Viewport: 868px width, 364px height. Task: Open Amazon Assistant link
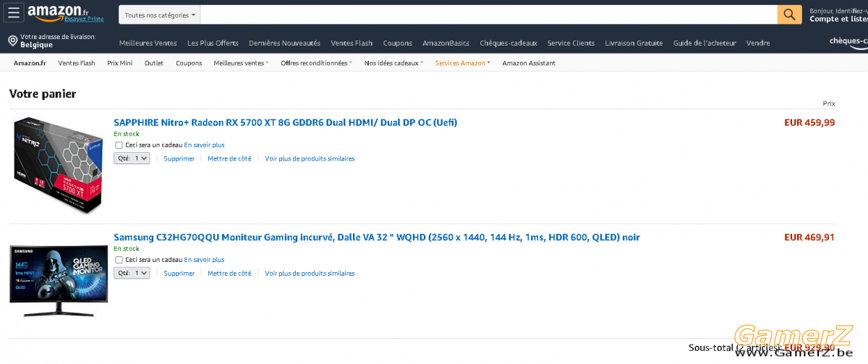[529, 63]
